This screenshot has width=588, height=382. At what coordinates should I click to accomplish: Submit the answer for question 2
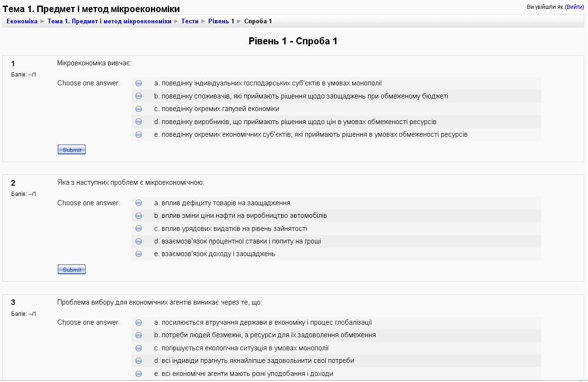pyautogui.click(x=72, y=270)
